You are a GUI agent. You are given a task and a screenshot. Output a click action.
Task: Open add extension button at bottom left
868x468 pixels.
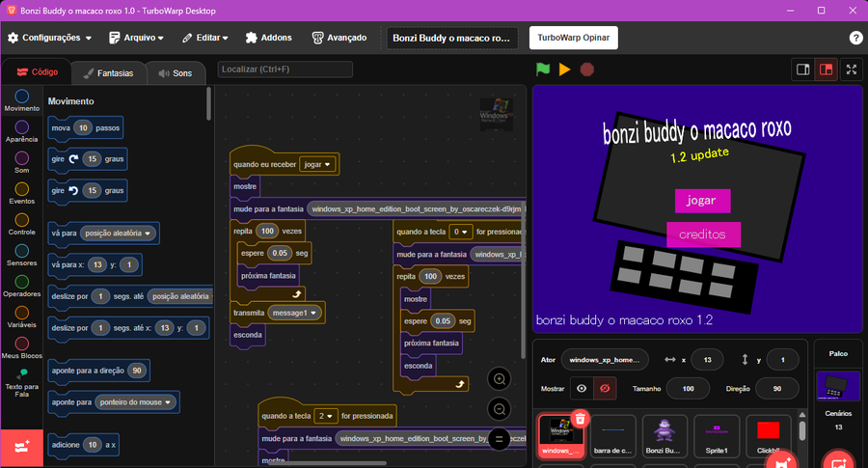[x=21, y=448]
